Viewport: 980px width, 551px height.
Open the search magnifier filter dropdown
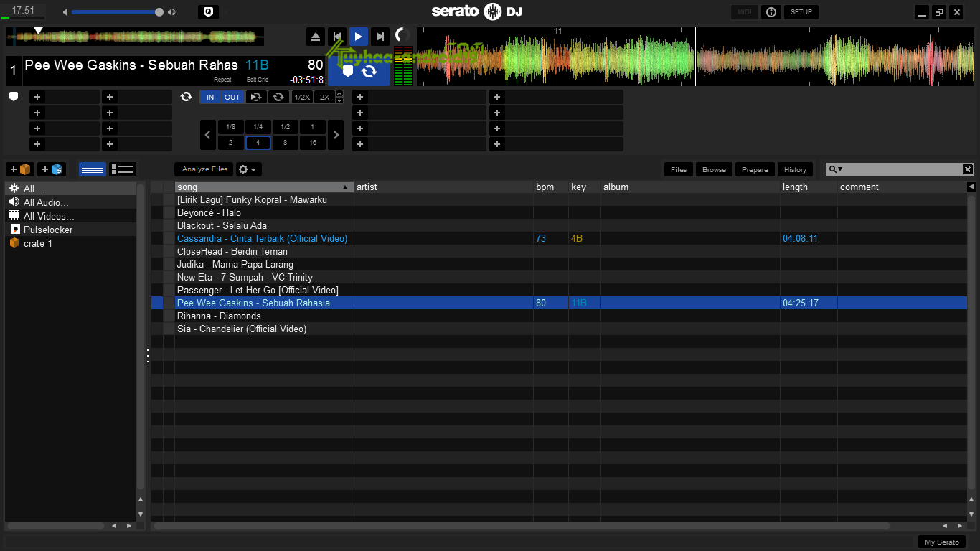(x=835, y=169)
